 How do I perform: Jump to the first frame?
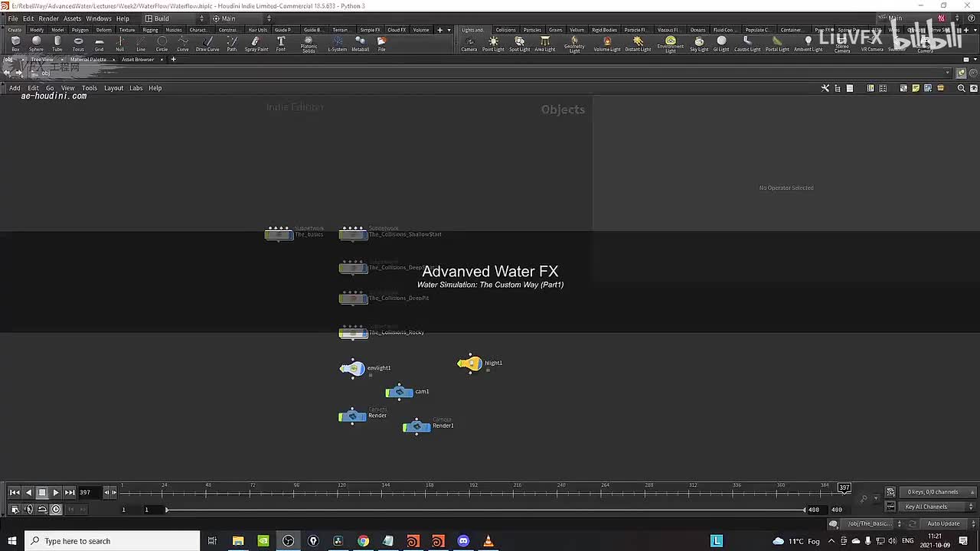pyautogui.click(x=15, y=492)
